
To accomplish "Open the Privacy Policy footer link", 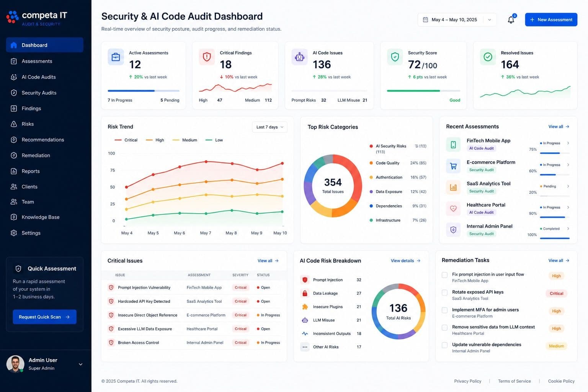I will [467, 381].
